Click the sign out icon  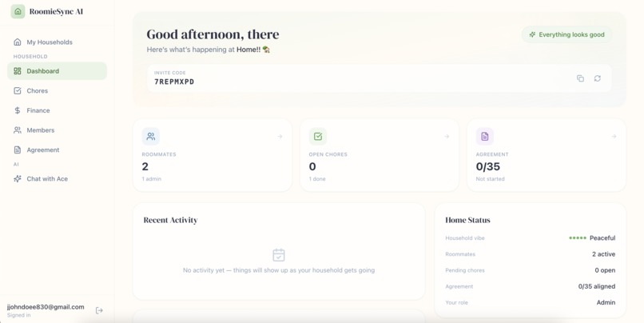coord(99,311)
